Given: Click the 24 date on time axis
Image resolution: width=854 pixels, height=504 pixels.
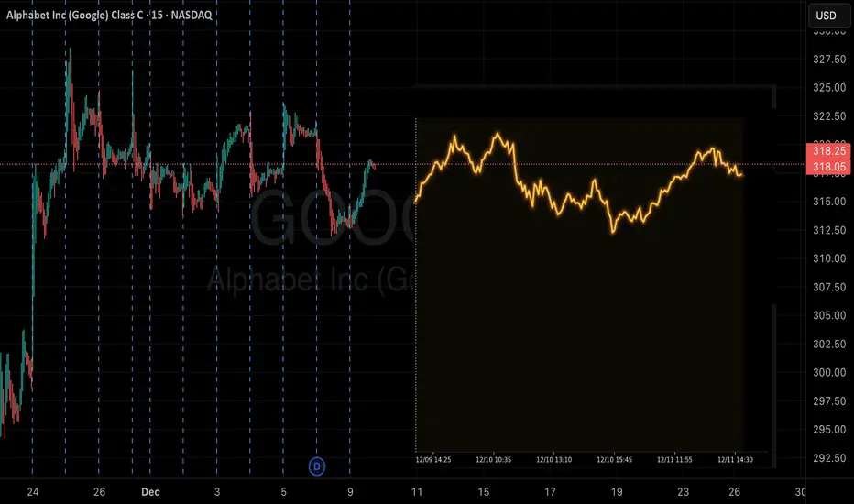Looking at the screenshot, I should pos(33,492).
